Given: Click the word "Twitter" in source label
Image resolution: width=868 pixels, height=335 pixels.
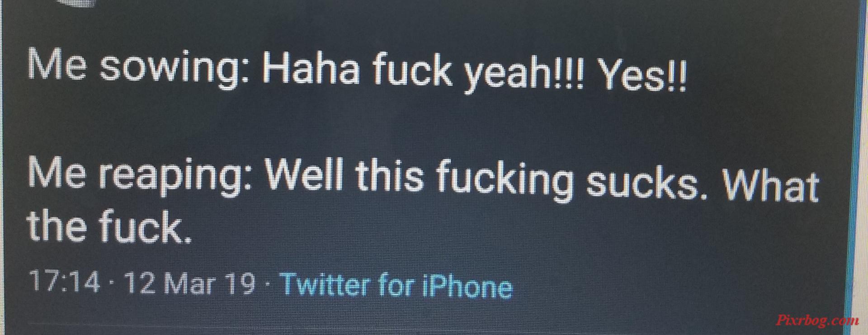Looking at the screenshot, I should click(x=325, y=284).
